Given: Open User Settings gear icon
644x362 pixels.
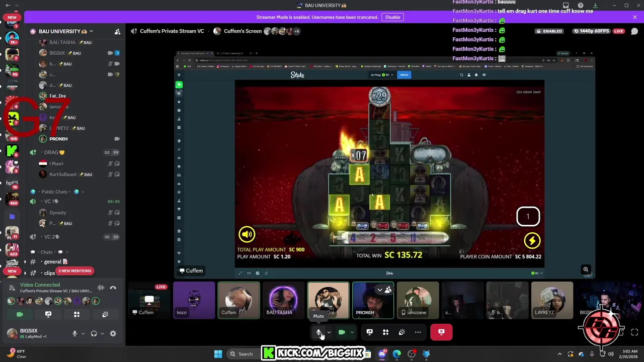Looking at the screenshot, I should pyautogui.click(x=113, y=333).
